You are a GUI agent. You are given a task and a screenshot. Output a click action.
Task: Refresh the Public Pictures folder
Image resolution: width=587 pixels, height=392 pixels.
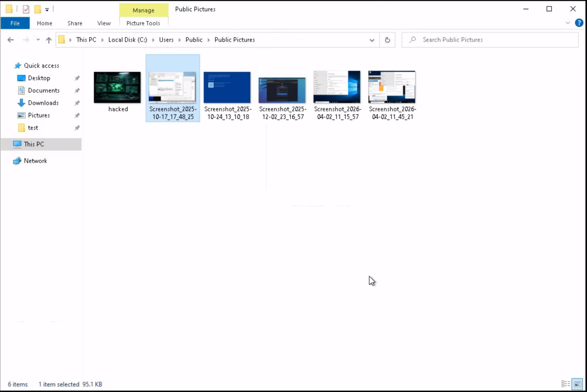click(x=387, y=40)
